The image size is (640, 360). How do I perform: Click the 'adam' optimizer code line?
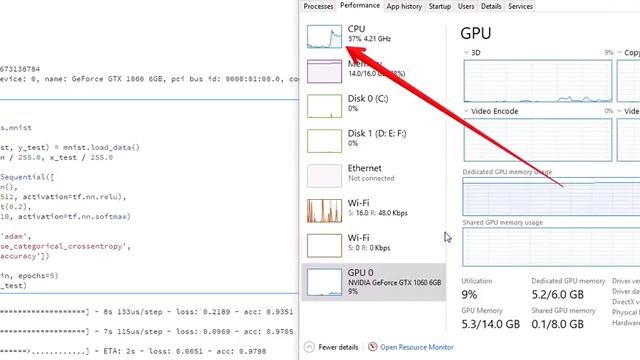[x=16, y=236]
